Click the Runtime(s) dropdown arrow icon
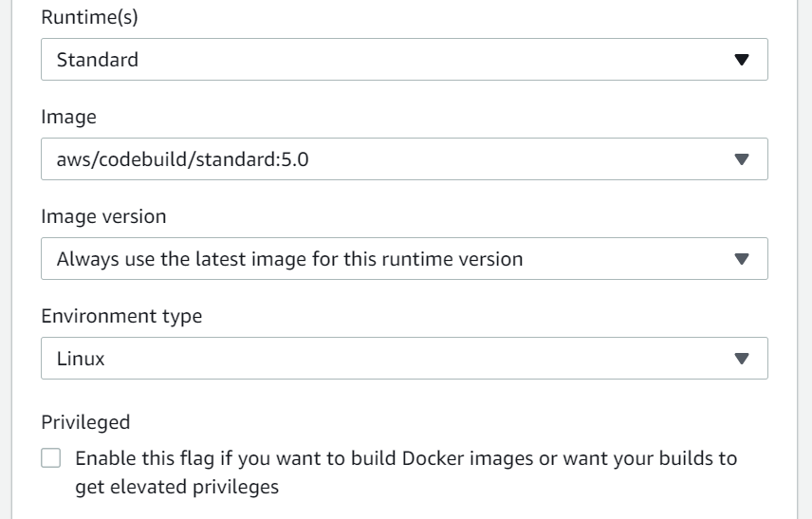 pyautogui.click(x=742, y=60)
